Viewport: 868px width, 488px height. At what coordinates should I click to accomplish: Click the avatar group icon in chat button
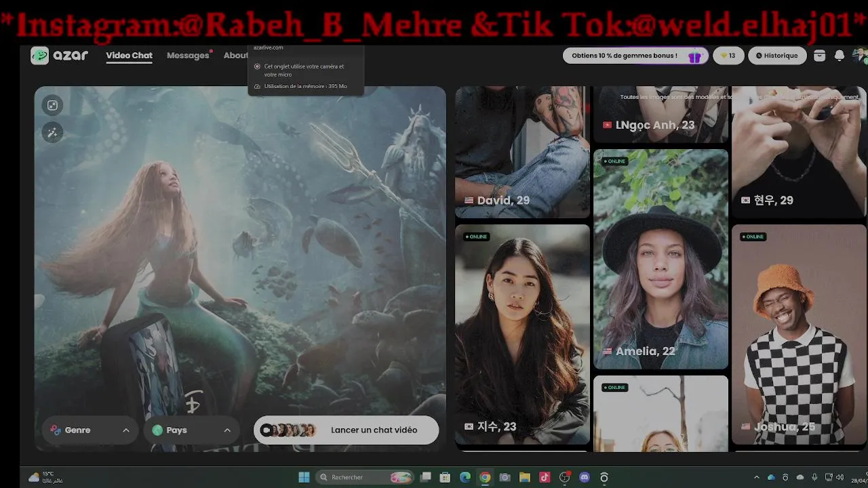pos(289,430)
